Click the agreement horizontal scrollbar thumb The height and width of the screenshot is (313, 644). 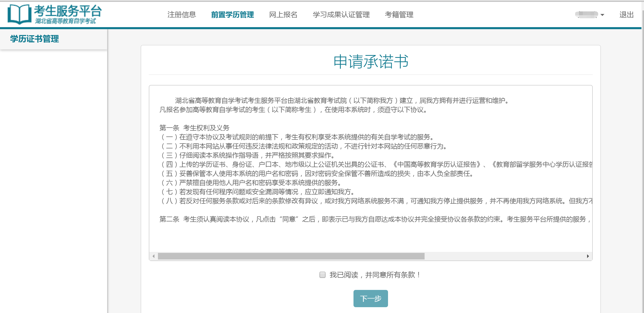(291, 256)
